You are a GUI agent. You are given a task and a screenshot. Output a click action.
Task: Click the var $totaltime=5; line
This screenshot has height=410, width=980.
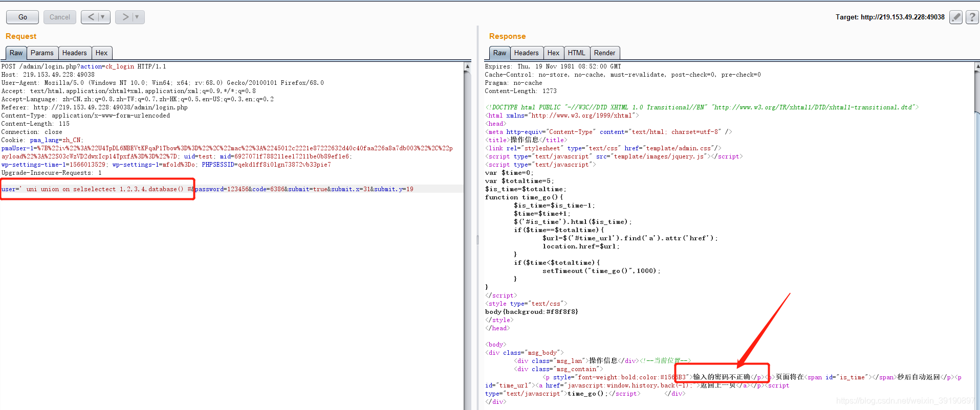pos(519,181)
